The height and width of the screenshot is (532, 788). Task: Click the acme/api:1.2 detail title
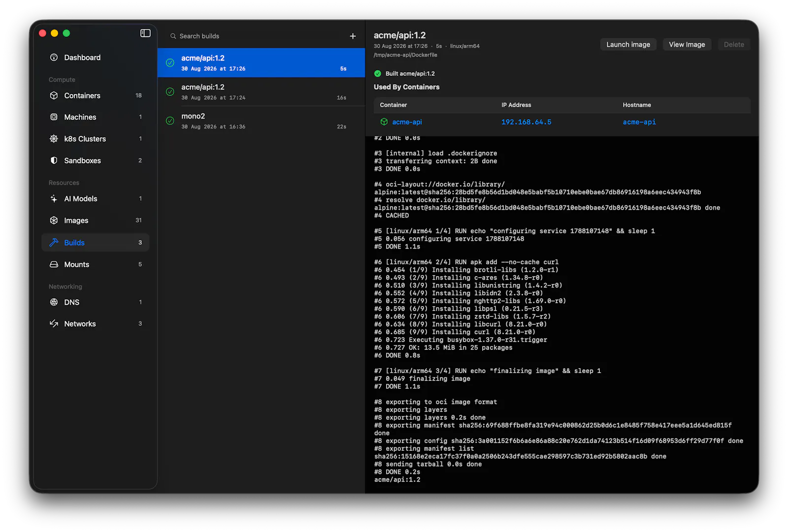point(400,35)
